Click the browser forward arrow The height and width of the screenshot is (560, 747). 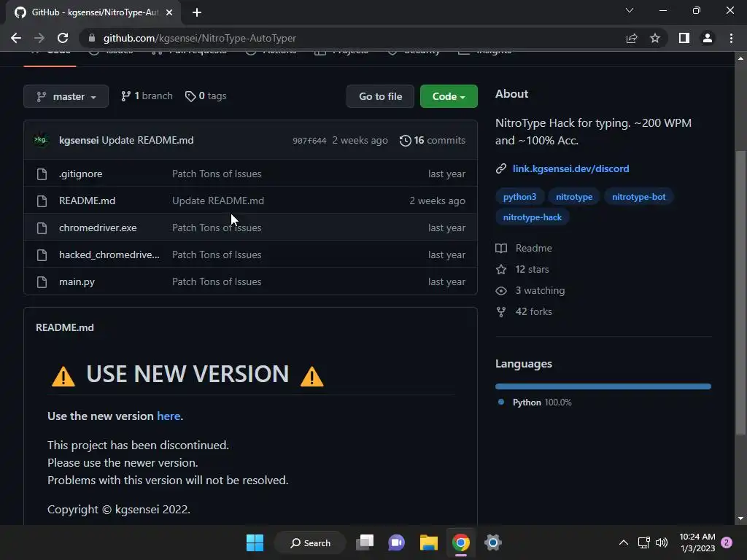tap(39, 38)
